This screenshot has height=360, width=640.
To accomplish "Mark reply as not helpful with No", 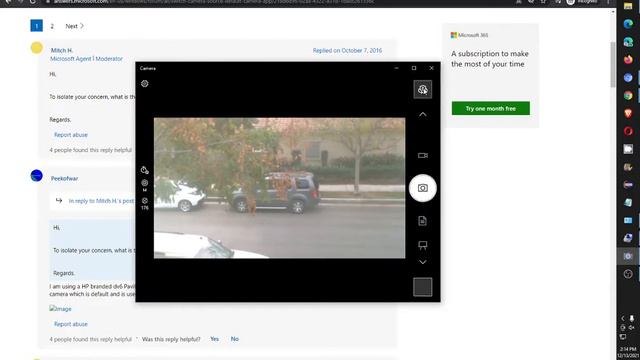I will pos(235,339).
